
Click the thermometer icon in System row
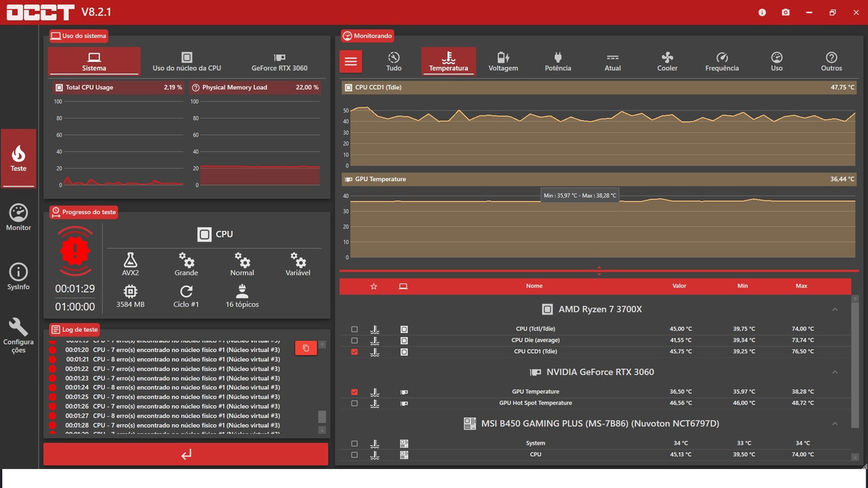pyautogui.click(x=375, y=444)
